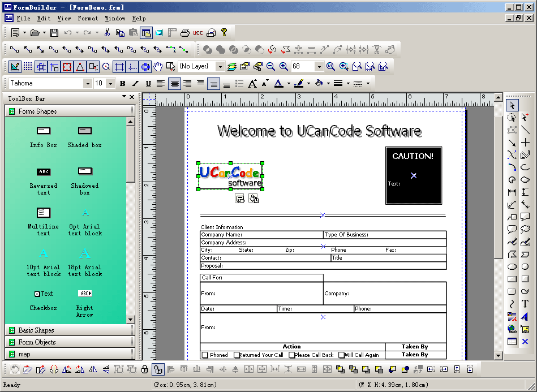Image resolution: width=537 pixels, height=392 pixels.
Task: Click the grow font size icon
Action: (252, 83)
